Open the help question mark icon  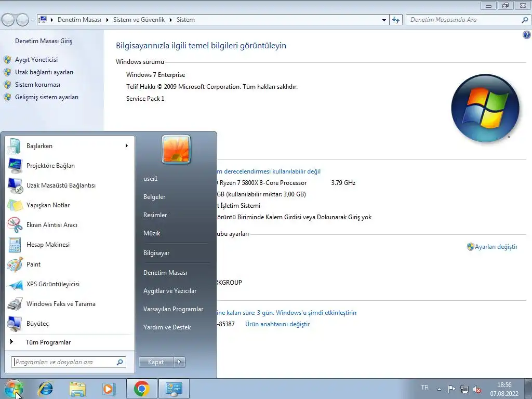526,35
